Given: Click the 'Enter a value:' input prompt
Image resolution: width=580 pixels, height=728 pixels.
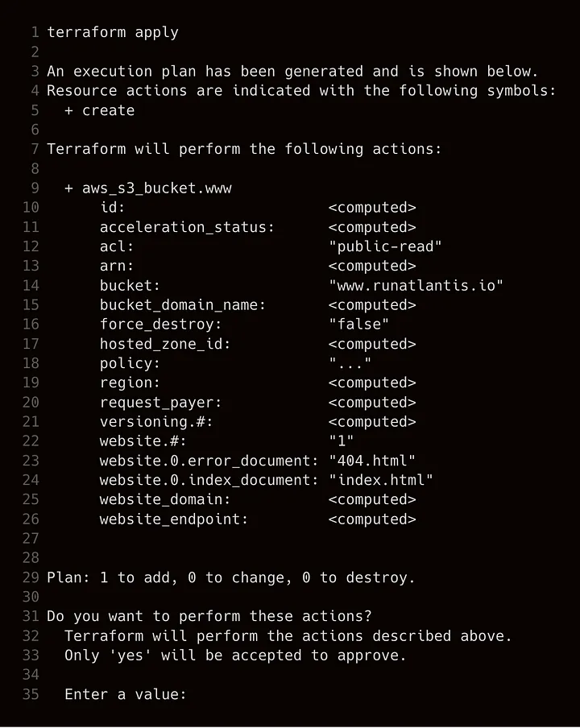Looking at the screenshot, I should coord(126,694).
